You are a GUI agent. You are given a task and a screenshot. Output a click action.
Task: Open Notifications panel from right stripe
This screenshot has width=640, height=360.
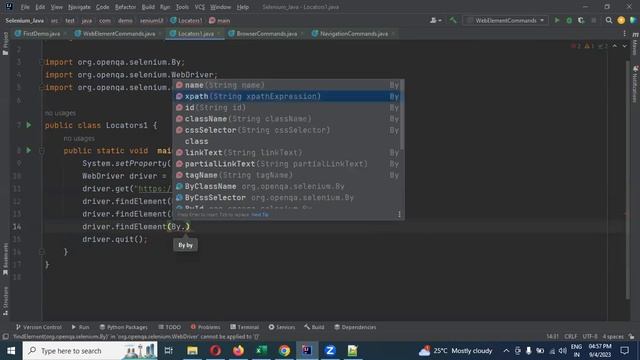click(x=635, y=84)
